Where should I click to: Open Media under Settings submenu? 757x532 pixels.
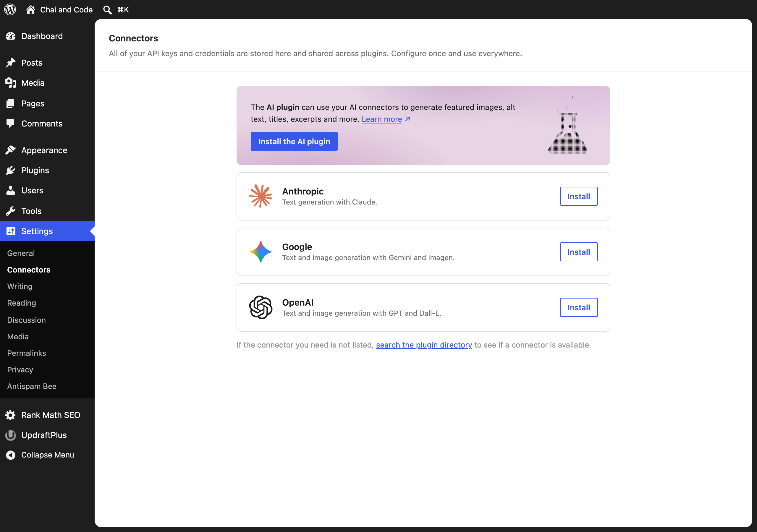18,336
